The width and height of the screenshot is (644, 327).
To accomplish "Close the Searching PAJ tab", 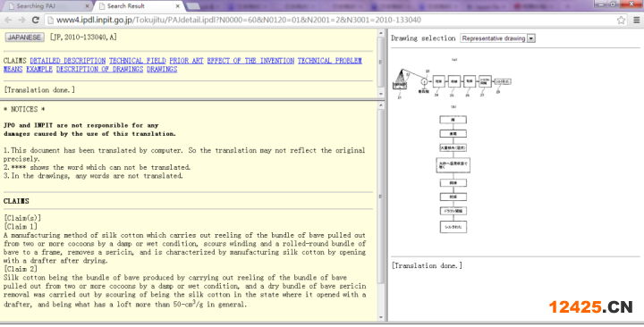I will (87, 6).
